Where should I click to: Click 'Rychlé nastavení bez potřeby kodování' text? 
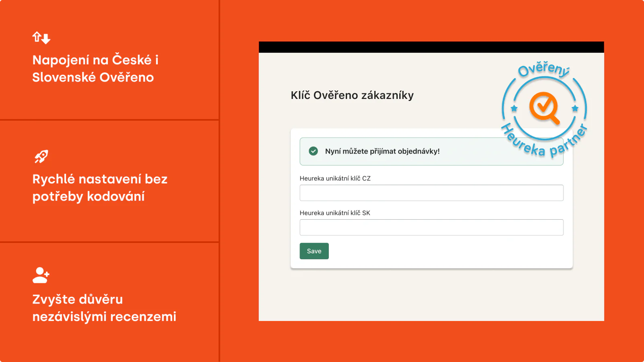point(100,187)
